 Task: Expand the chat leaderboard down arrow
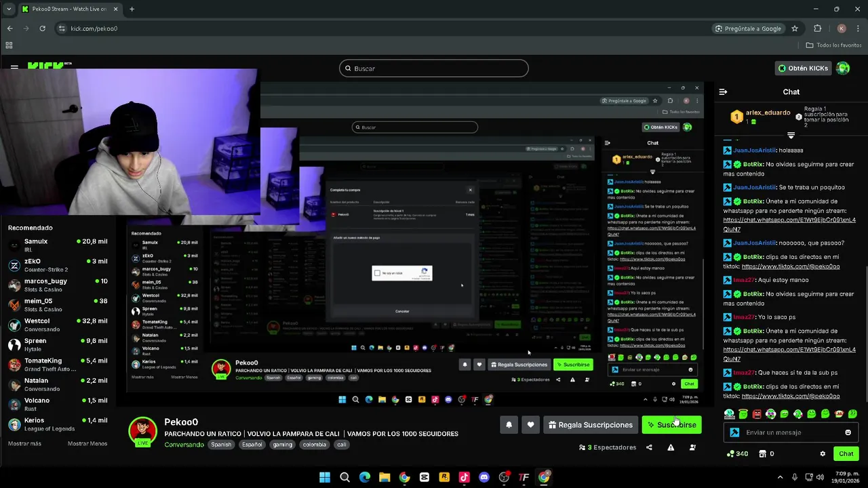point(791,136)
